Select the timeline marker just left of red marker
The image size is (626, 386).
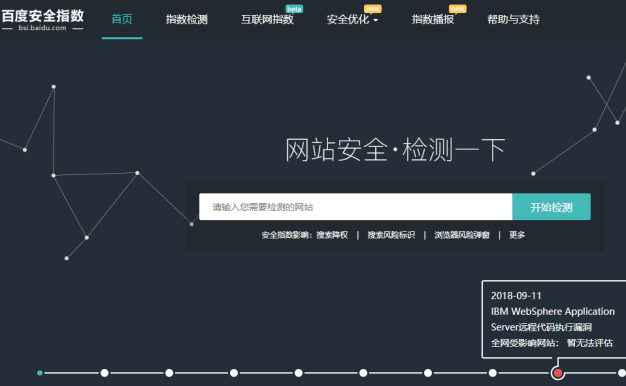point(493,373)
